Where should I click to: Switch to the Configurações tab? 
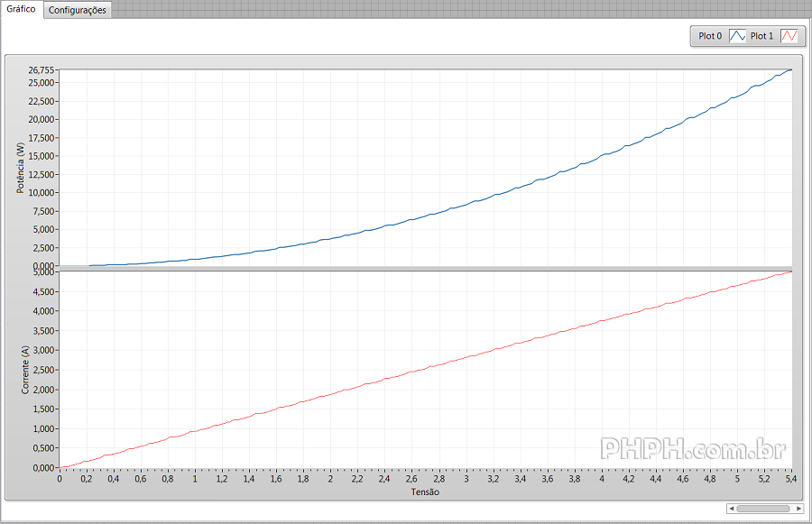(77, 10)
